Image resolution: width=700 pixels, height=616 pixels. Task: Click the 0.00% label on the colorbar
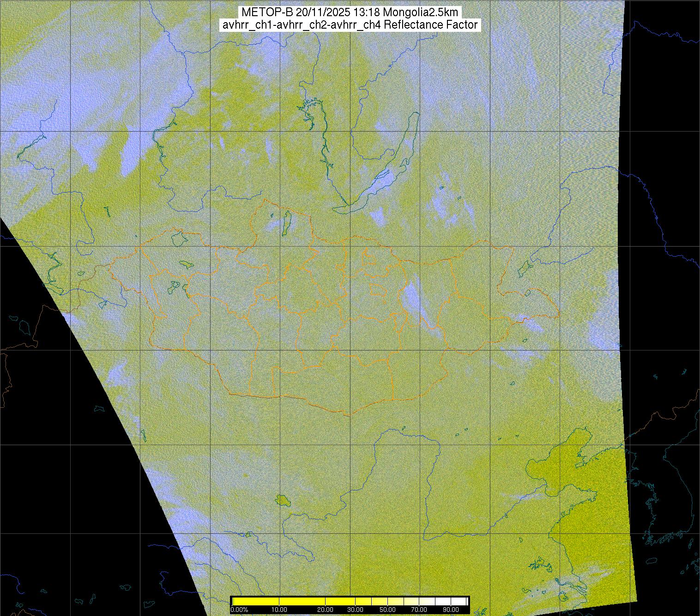pos(239,610)
